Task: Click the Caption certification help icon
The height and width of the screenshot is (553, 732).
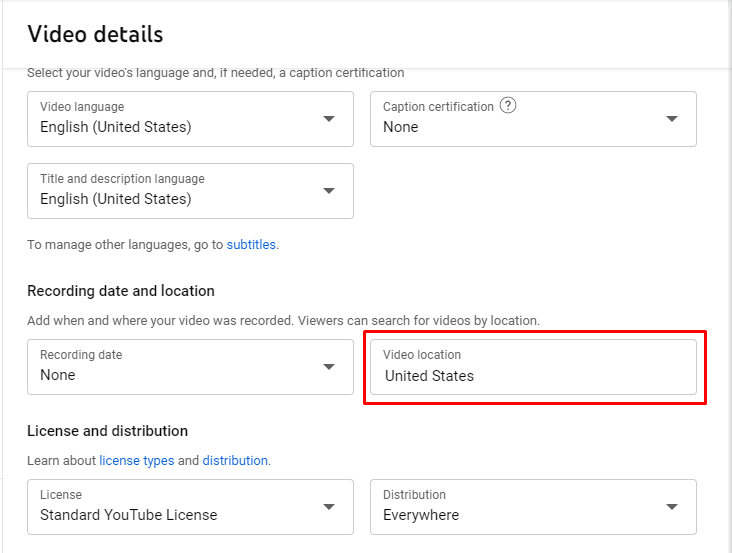Action: click(x=508, y=105)
